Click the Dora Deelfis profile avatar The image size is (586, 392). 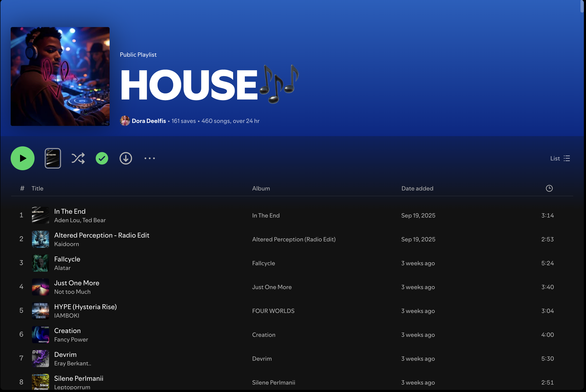[x=125, y=121]
